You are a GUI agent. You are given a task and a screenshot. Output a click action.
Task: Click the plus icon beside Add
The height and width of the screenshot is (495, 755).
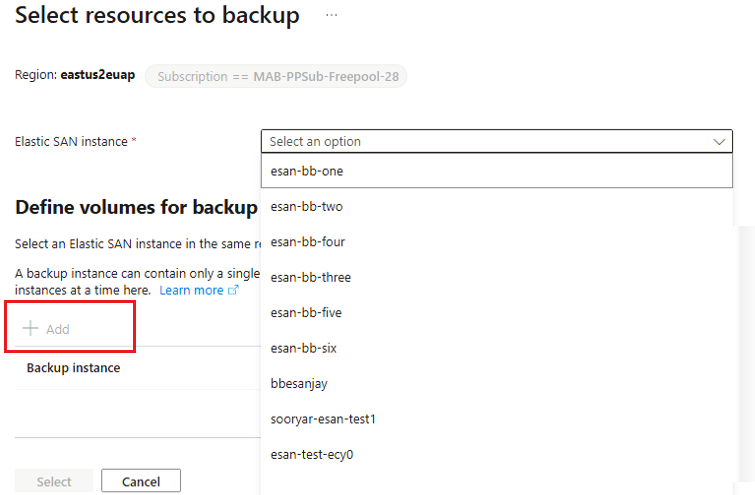click(x=30, y=328)
